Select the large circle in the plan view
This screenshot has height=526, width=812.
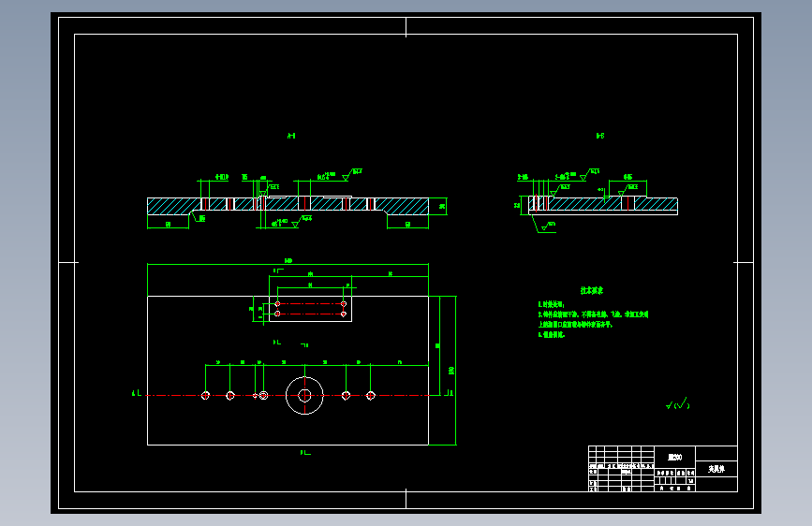[304, 396]
